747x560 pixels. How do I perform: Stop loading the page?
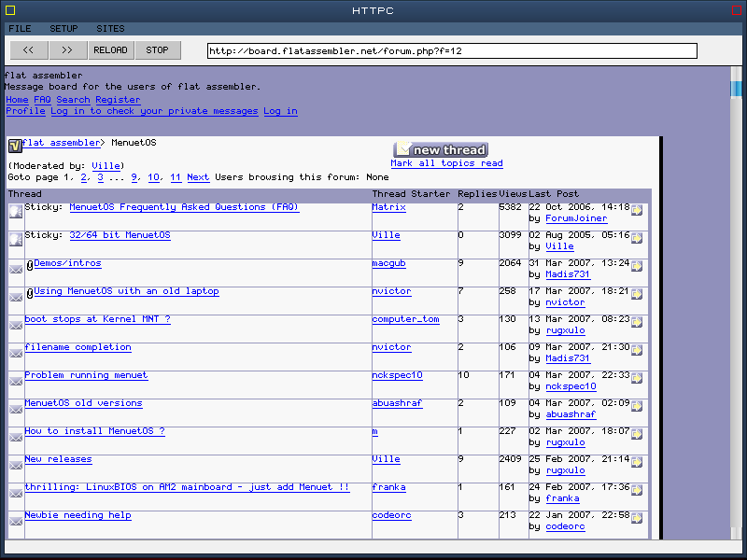click(157, 50)
